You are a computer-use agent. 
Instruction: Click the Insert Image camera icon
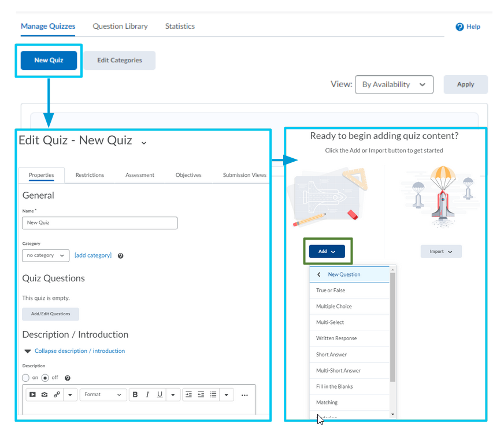45,394
